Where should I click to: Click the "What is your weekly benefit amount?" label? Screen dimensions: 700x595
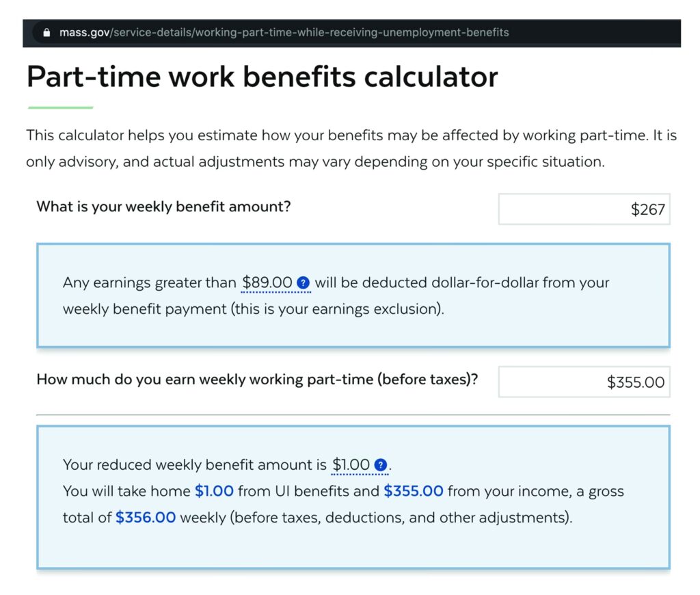click(x=163, y=206)
